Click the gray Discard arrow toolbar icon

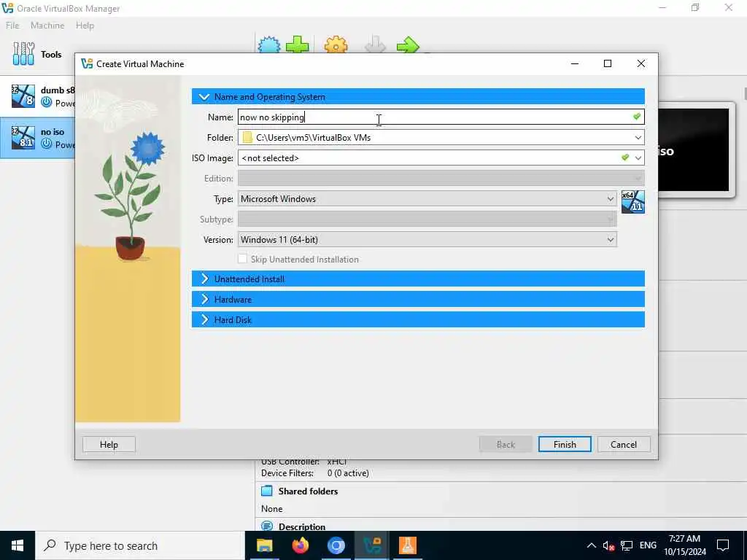[x=375, y=45]
